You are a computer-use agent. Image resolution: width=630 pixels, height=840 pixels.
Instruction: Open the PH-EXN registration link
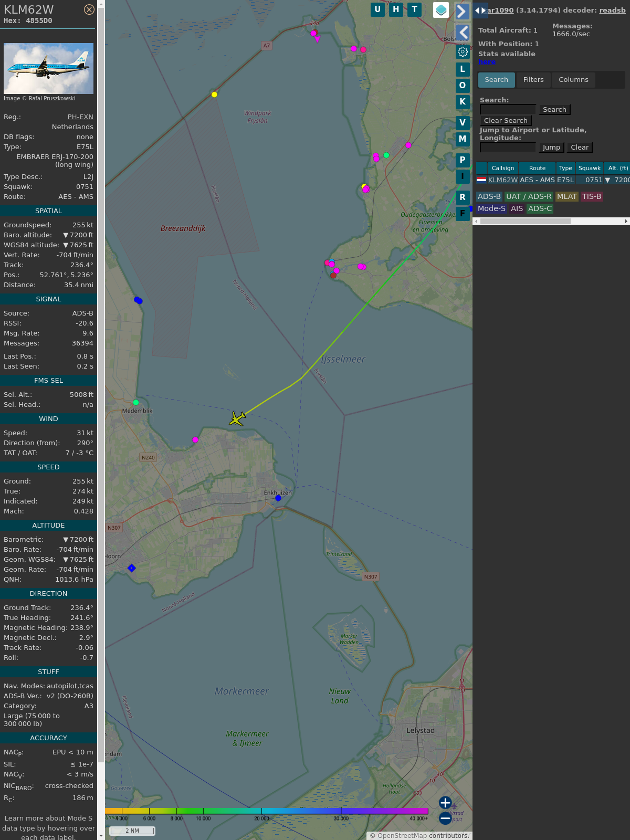coord(80,117)
